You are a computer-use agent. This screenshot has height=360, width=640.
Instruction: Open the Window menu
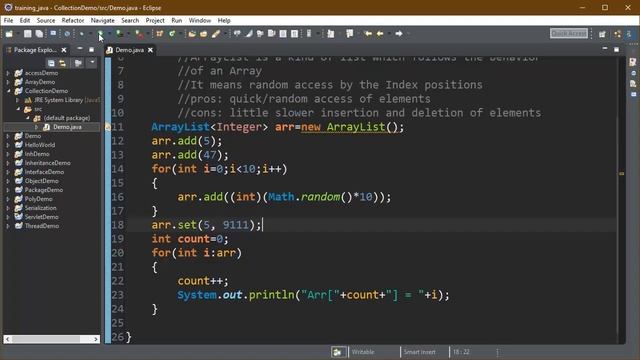[x=200, y=20]
